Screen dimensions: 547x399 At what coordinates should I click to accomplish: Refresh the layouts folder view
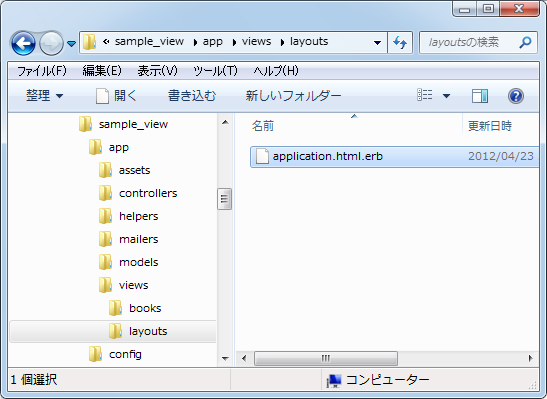click(x=400, y=43)
